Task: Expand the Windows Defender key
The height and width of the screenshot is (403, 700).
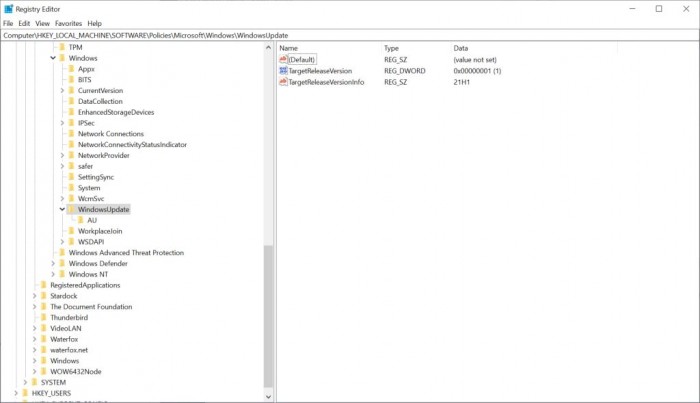Action: tap(53, 263)
